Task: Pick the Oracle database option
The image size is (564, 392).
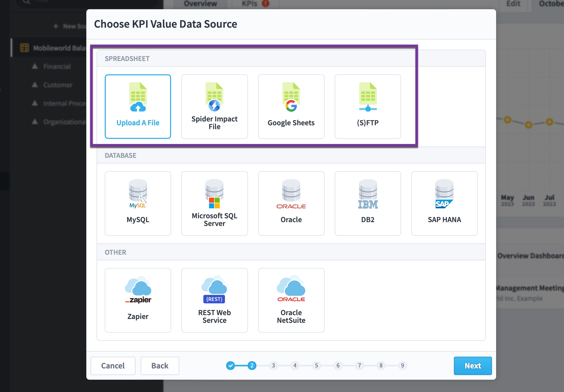Action: coord(291,203)
